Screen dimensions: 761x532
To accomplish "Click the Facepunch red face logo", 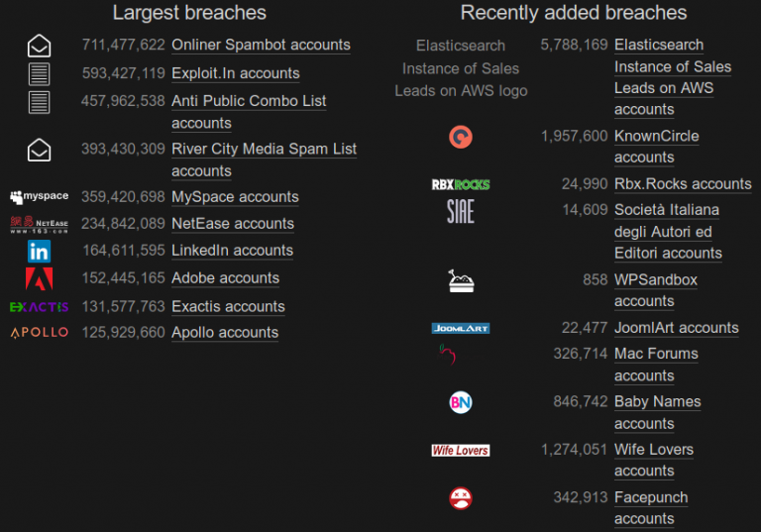I will coord(461,498).
